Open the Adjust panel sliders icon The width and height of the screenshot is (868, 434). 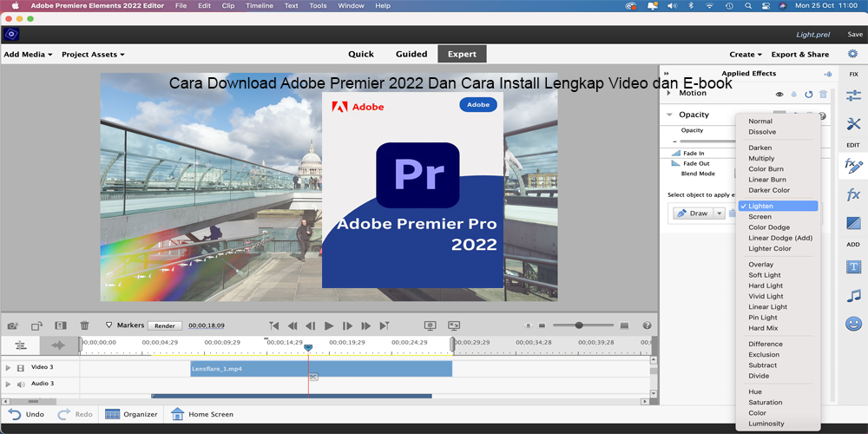[x=853, y=95]
